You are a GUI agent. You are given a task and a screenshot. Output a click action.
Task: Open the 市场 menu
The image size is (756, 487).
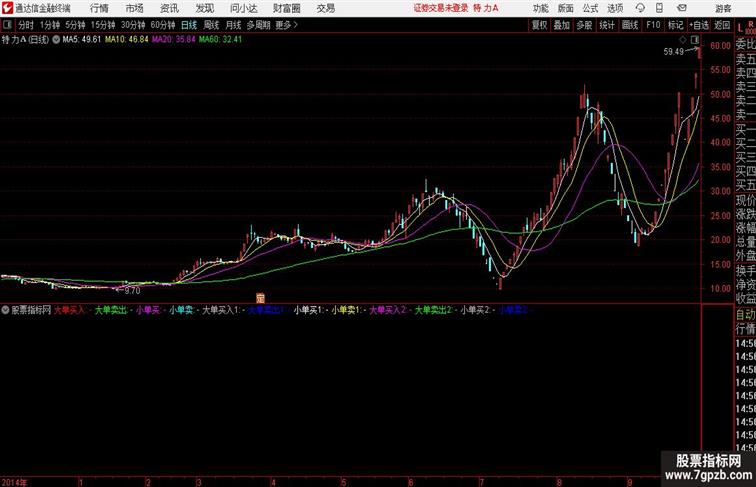[135, 8]
